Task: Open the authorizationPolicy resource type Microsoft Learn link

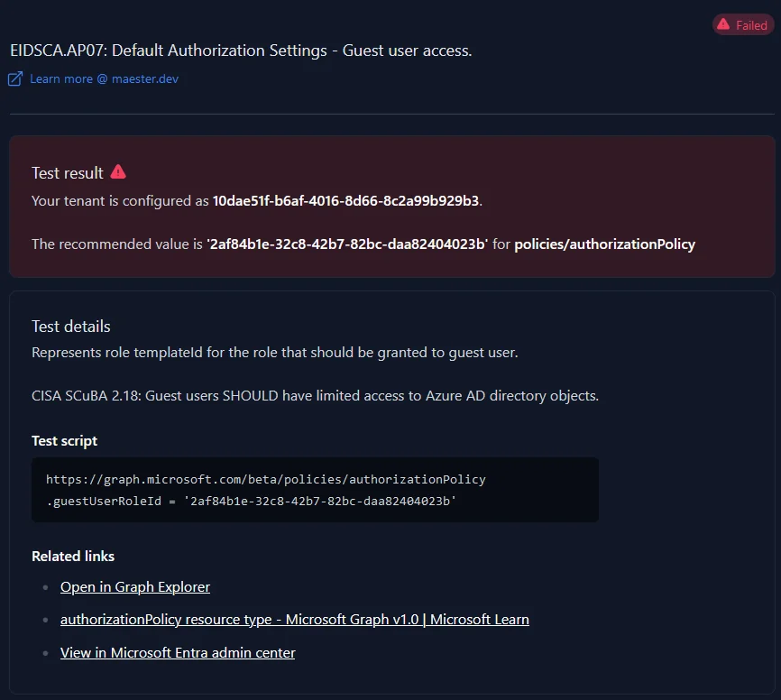Action: [294, 619]
